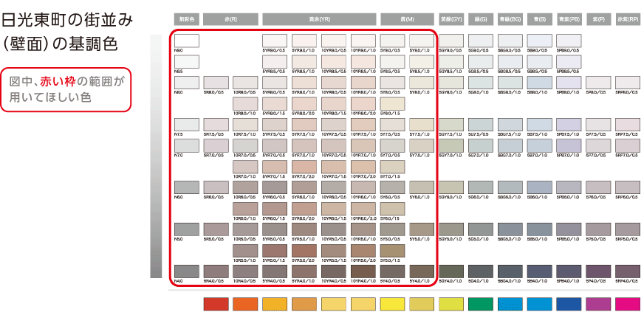Select the purple bottom row swatch
Viewport: 644px width, 312px height.
point(598,303)
